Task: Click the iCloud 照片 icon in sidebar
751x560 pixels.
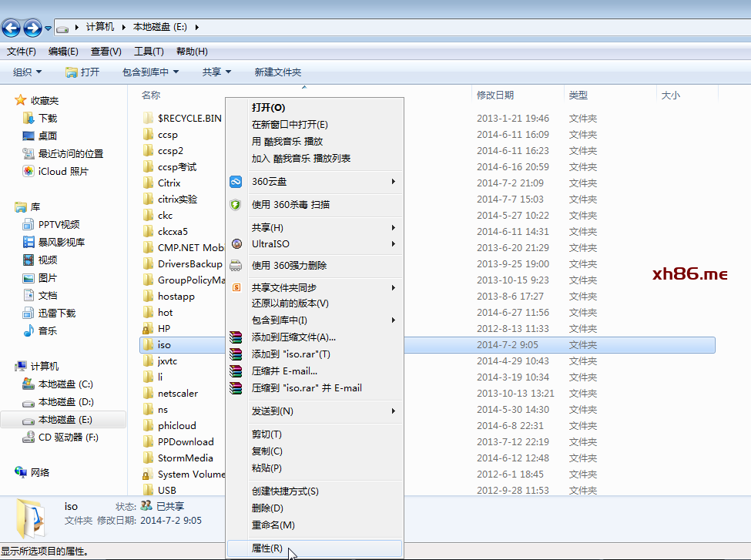Action: (28, 172)
